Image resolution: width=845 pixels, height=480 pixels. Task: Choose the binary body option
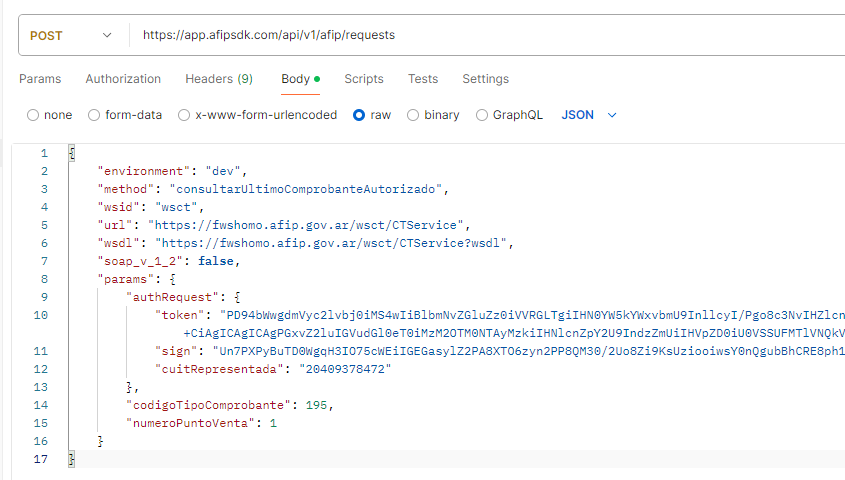[x=413, y=115]
